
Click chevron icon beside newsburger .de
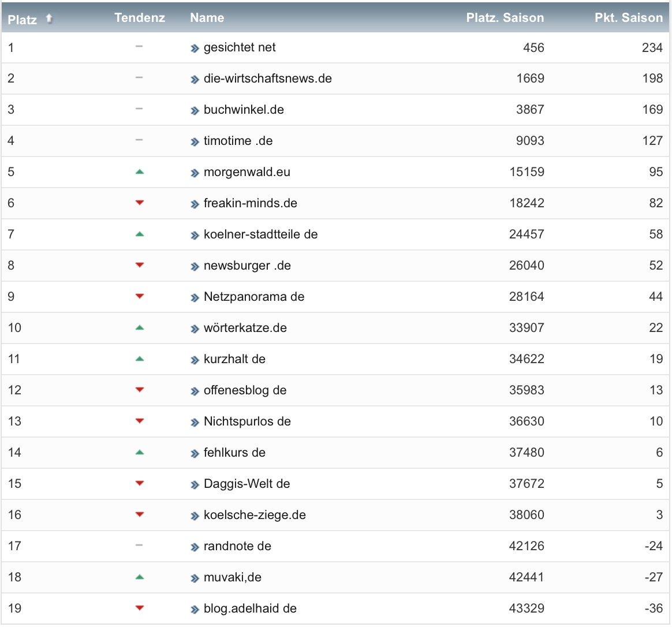click(x=195, y=267)
